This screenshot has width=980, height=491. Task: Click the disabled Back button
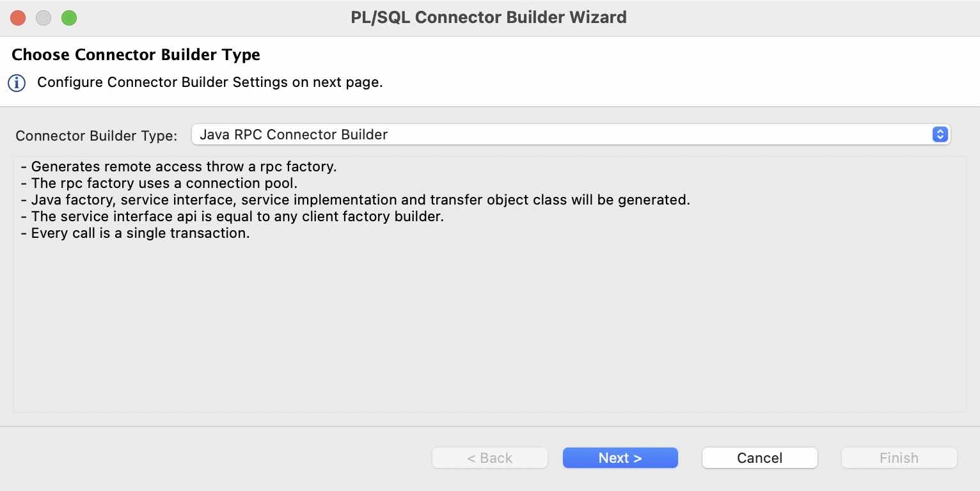tap(489, 458)
